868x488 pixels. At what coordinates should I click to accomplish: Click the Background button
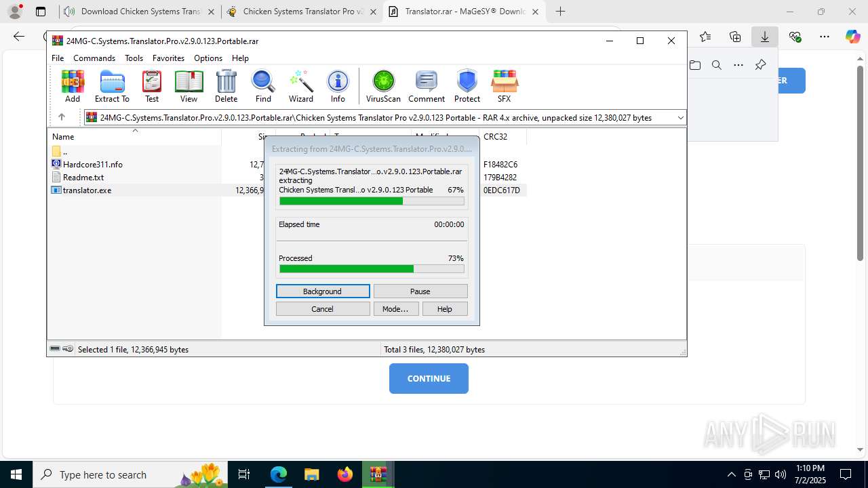[x=323, y=291]
